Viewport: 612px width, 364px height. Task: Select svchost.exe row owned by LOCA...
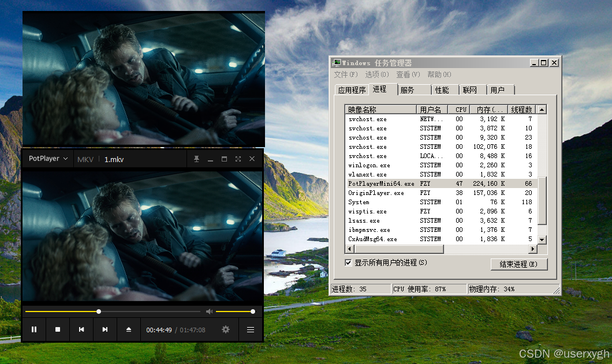[x=441, y=156]
